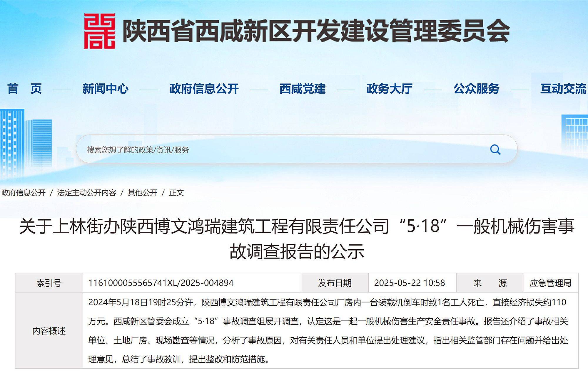Click the source value 应急管理局

pyautogui.click(x=550, y=283)
